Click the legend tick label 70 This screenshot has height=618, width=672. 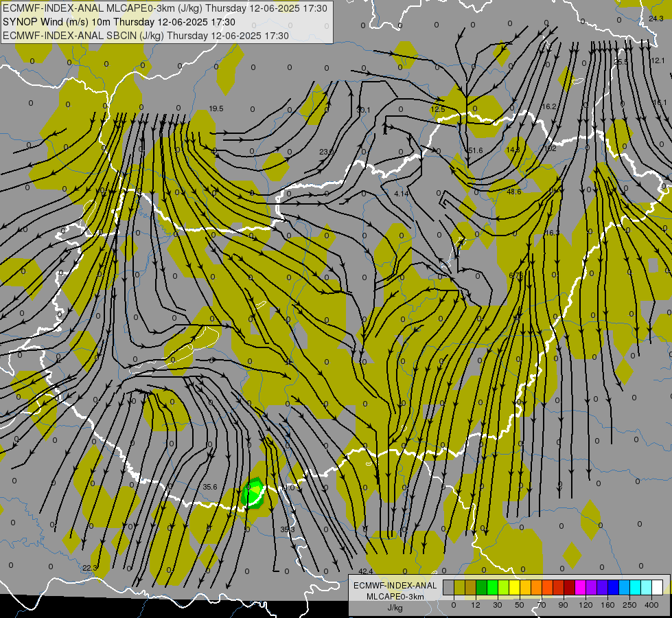(542, 605)
